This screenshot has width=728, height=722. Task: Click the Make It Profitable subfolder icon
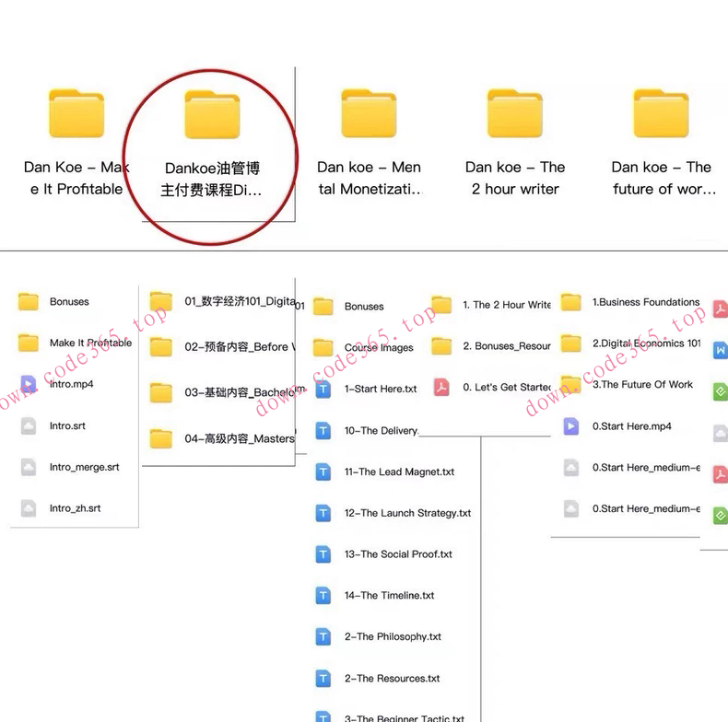pos(29,343)
